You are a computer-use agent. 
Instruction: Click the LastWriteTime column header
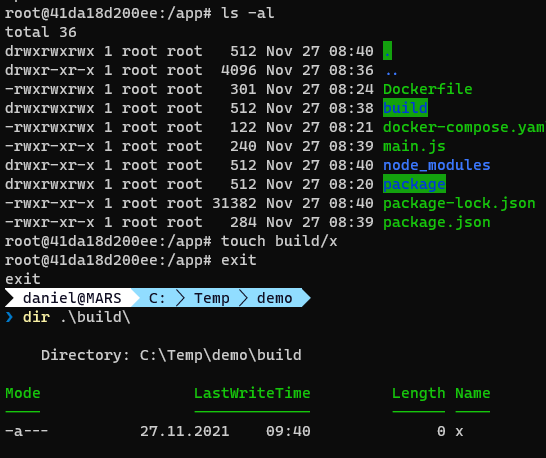click(x=252, y=393)
